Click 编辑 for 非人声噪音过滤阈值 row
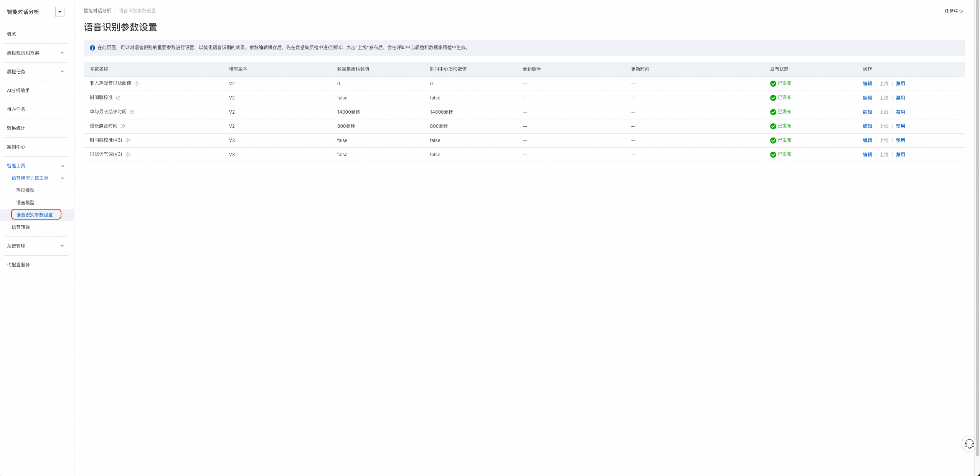 point(867,84)
